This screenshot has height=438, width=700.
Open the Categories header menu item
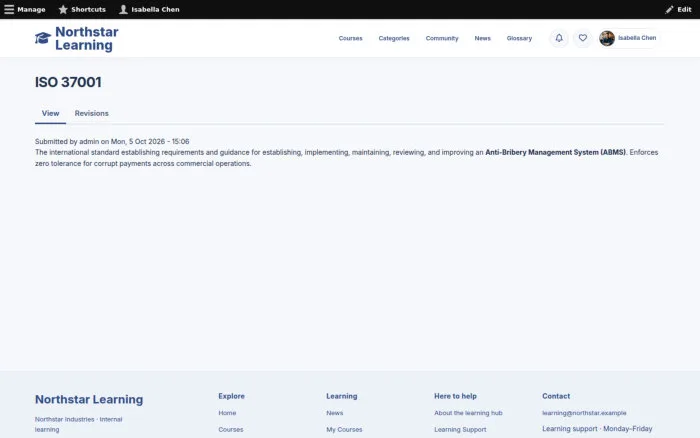coord(394,38)
